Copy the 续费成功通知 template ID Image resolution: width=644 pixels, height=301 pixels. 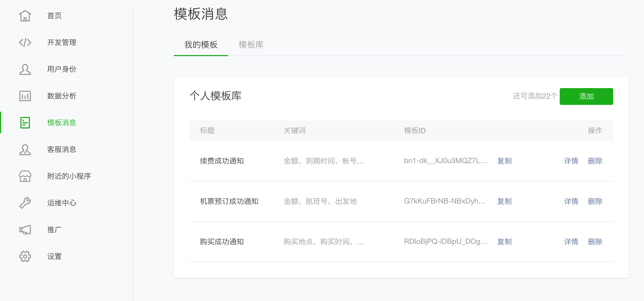pyautogui.click(x=504, y=161)
